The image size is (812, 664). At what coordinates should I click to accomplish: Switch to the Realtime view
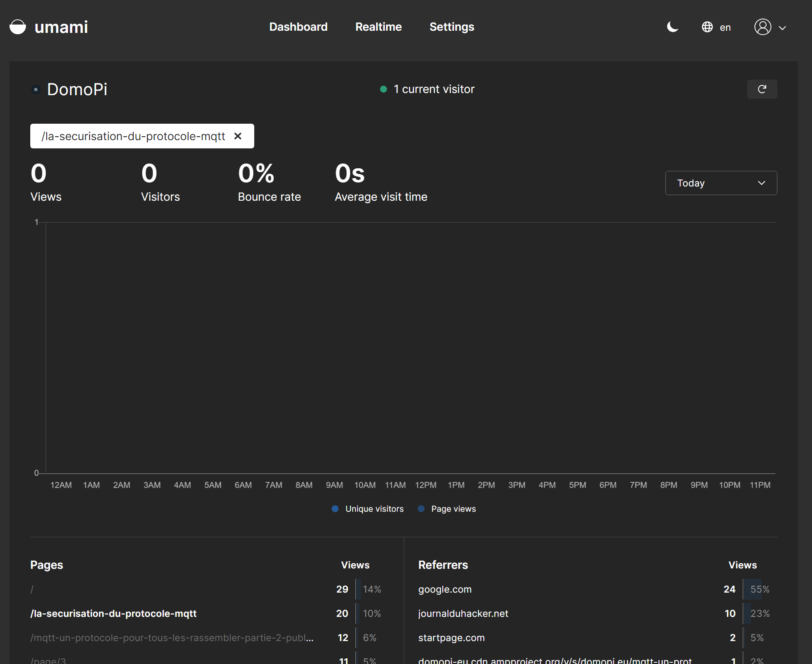coord(378,27)
